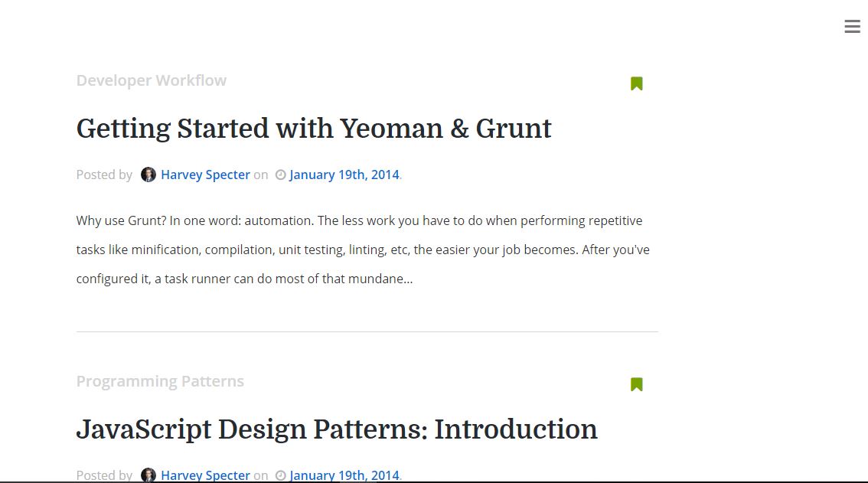Click 'Posted by' label on JavaScript post

click(104, 475)
